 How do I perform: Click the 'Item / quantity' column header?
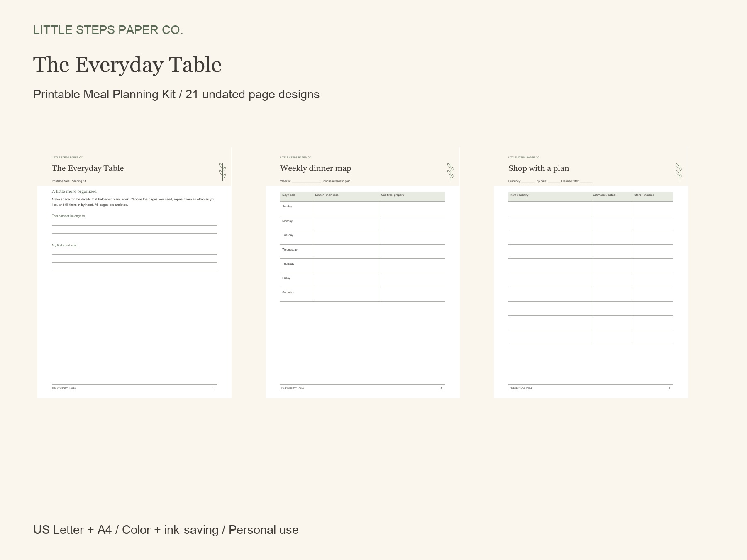[x=550, y=197]
